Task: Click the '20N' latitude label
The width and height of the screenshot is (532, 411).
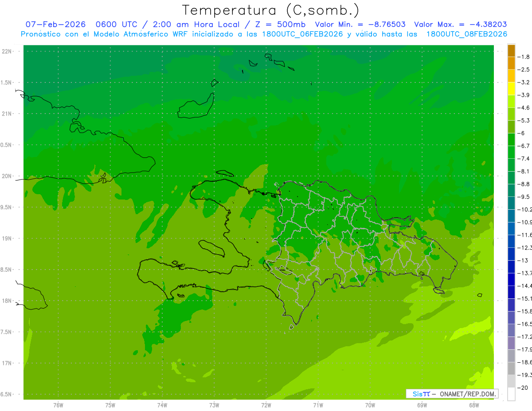Action: pyautogui.click(x=6, y=176)
